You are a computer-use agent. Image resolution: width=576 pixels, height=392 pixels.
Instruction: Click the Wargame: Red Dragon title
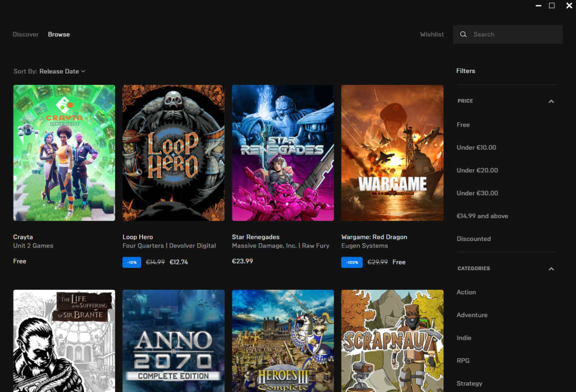pos(374,237)
